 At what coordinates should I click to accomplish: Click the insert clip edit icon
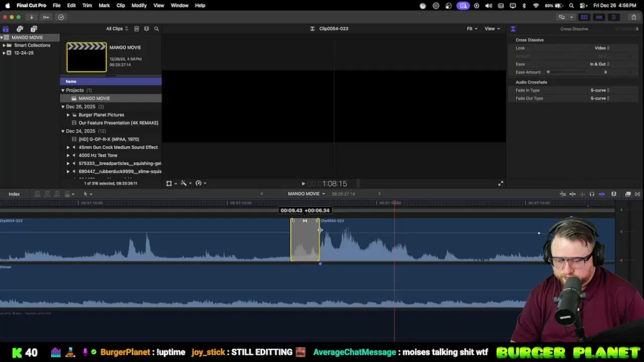coord(47,194)
